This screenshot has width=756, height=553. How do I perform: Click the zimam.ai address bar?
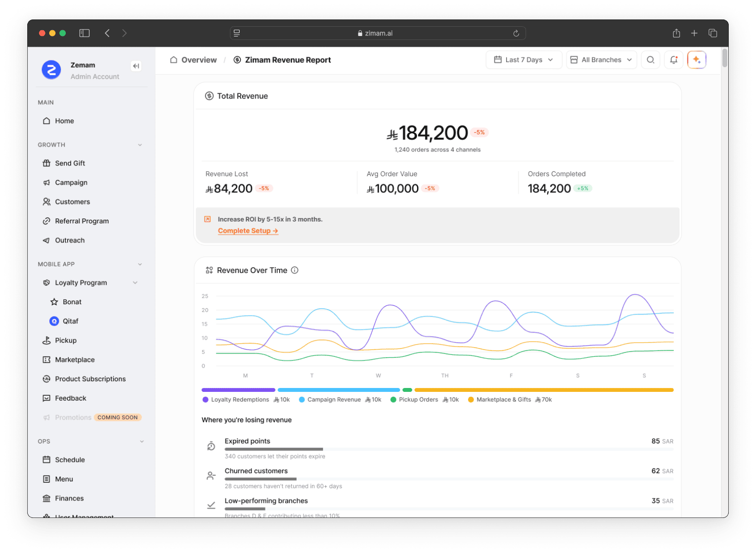pyautogui.click(x=378, y=33)
